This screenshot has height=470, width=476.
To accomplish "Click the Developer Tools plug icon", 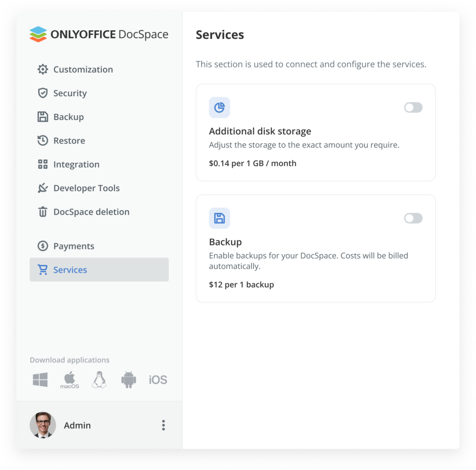I will [x=43, y=188].
